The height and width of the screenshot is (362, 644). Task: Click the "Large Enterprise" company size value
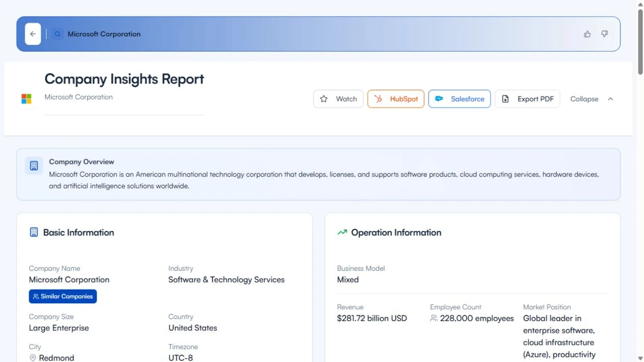coord(59,328)
